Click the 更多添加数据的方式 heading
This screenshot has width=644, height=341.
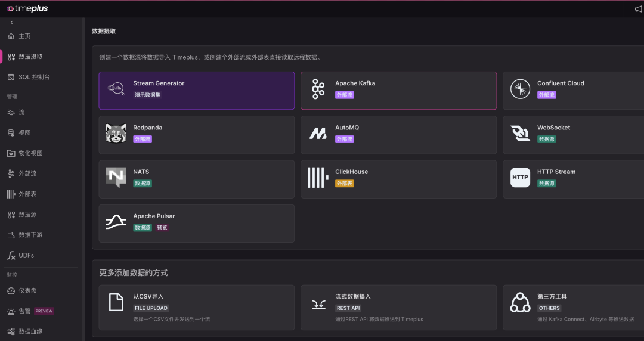134,273
